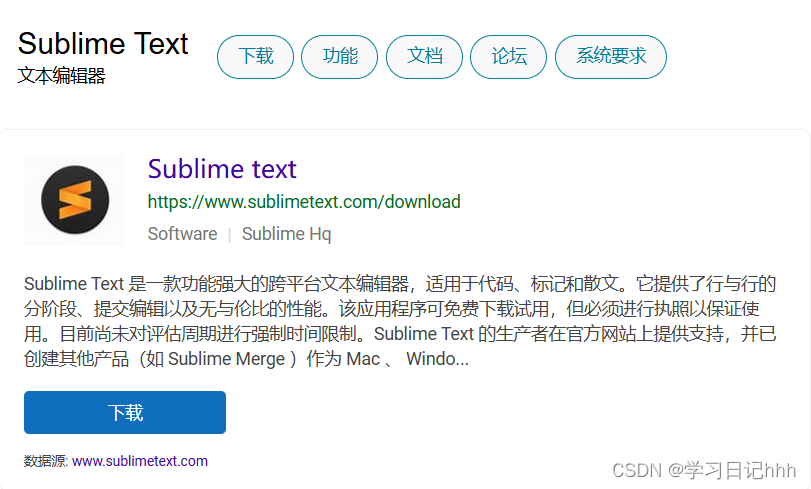Select the 文档 pill link
Viewport: 811px width, 489px height.
(x=424, y=56)
